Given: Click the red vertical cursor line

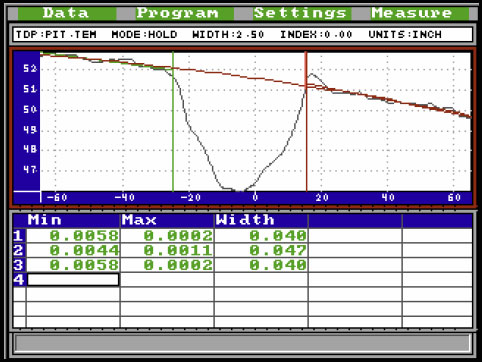Looking at the screenshot, I should point(306,122).
